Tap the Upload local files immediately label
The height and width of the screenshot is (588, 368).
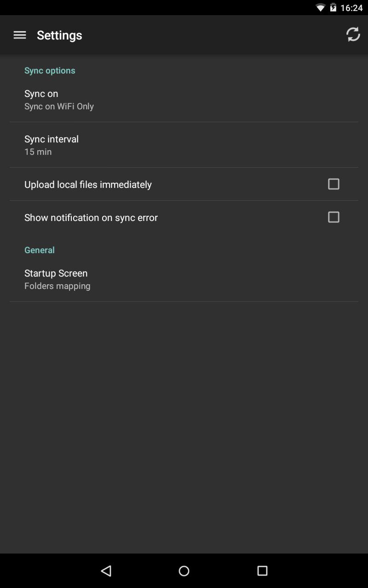click(x=88, y=184)
